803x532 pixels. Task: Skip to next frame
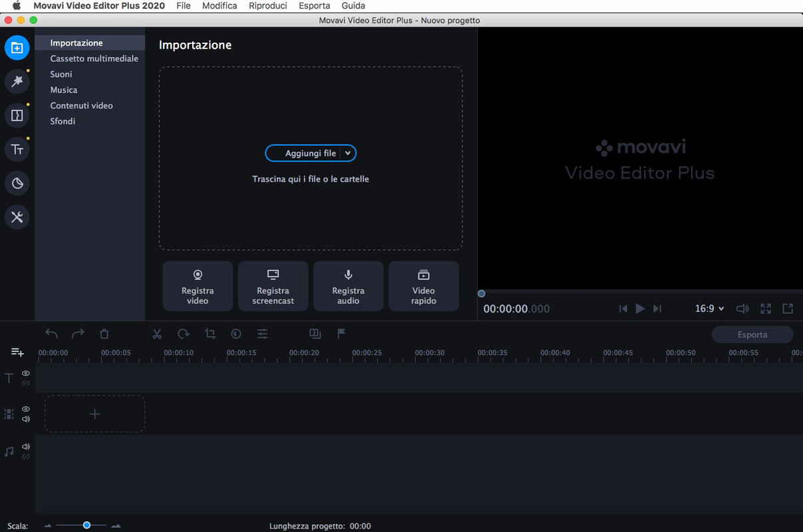[657, 309]
